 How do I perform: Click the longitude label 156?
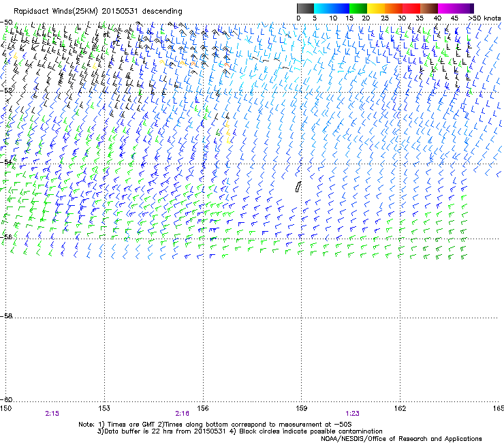[203, 408]
